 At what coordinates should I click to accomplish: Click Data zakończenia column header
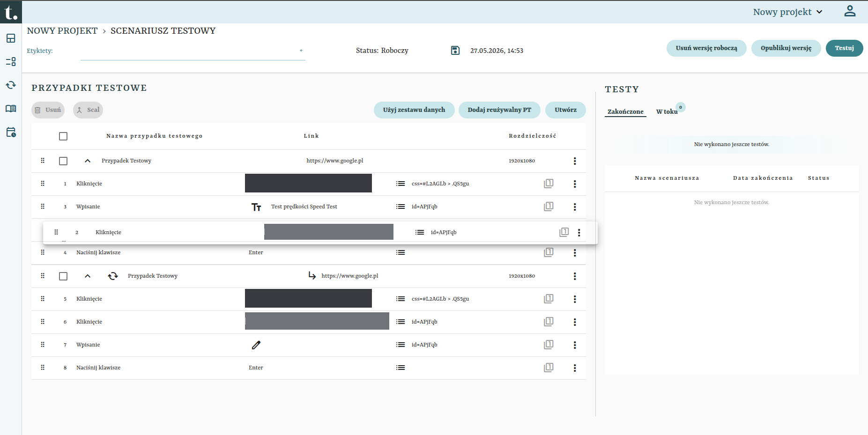tap(763, 178)
